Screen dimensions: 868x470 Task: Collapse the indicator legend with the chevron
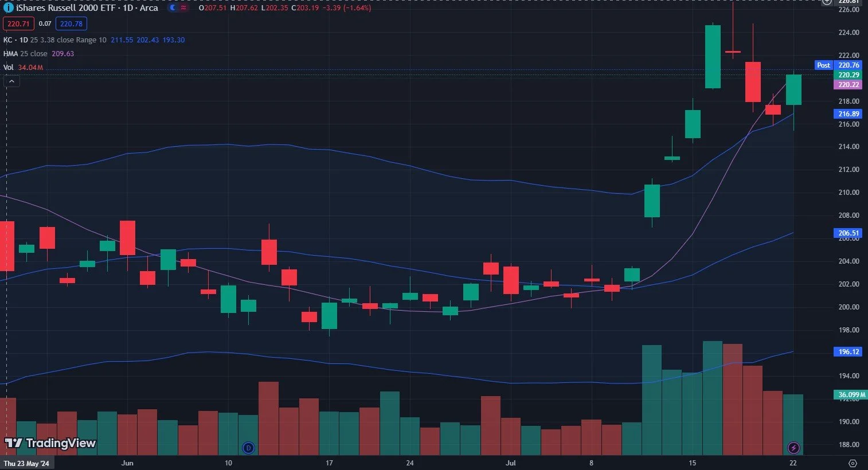[x=11, y=81]
